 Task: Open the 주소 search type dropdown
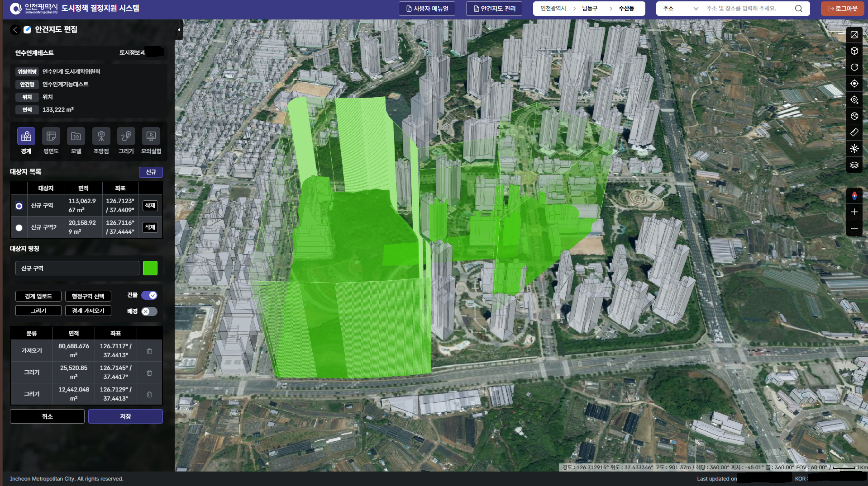(x=681, y=9)
